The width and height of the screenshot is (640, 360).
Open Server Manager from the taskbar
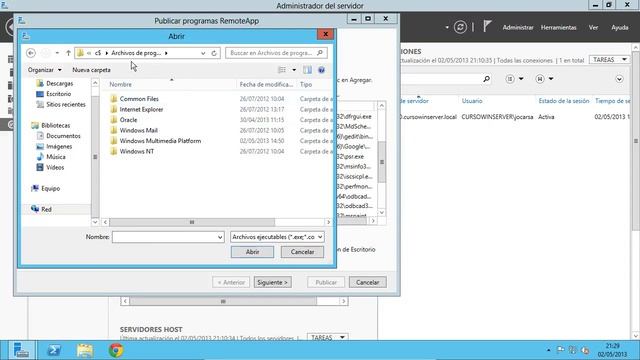tap(20, 350)
